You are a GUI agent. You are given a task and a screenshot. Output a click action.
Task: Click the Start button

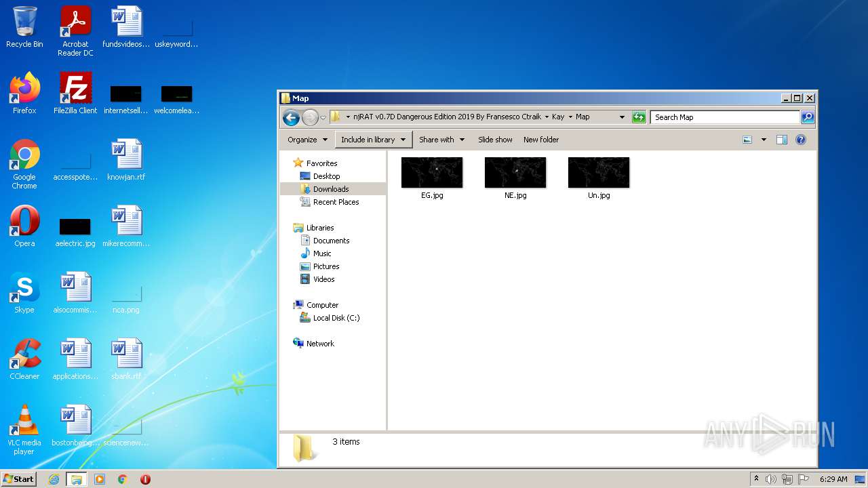point(19,479)
